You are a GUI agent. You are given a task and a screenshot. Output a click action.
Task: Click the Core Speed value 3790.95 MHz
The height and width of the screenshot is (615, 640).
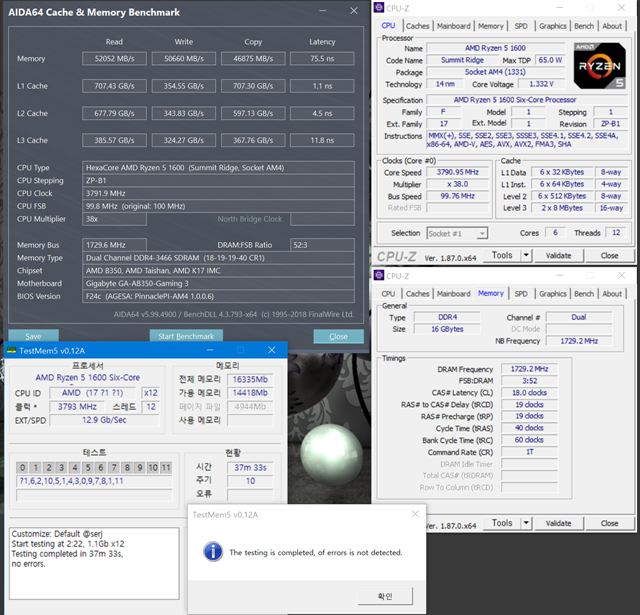pos(457,172)
